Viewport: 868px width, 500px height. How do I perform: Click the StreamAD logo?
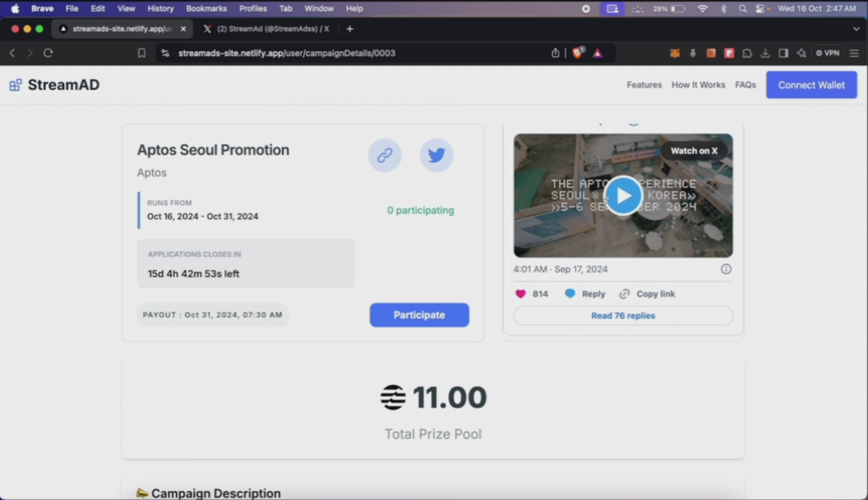pyautogui.click(x=55, y=85)
